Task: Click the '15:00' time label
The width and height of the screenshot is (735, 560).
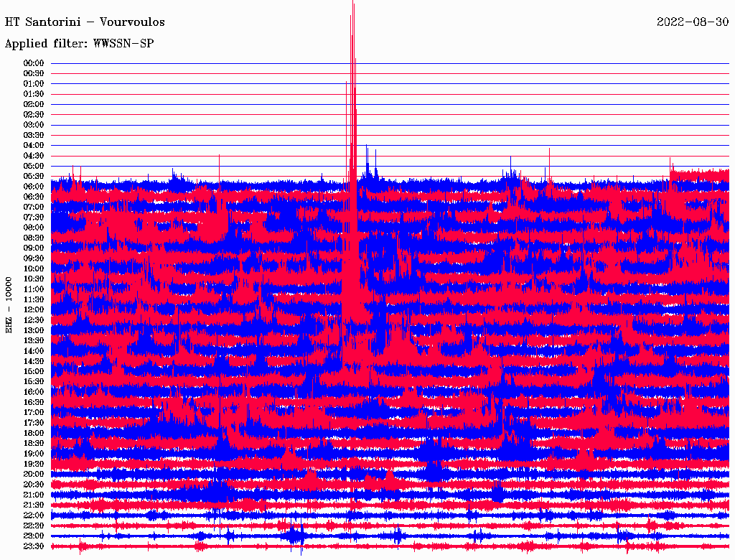Action: (x=33, y=371)
